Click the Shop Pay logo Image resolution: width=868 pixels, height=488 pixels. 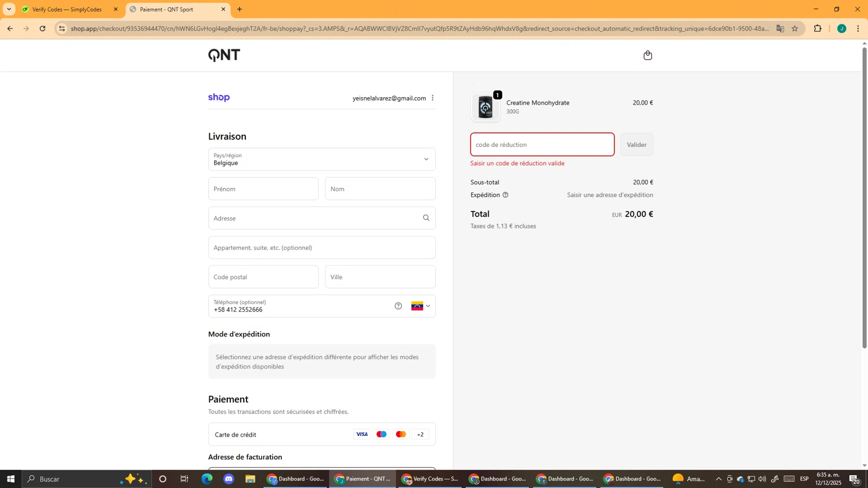(219, 98)
